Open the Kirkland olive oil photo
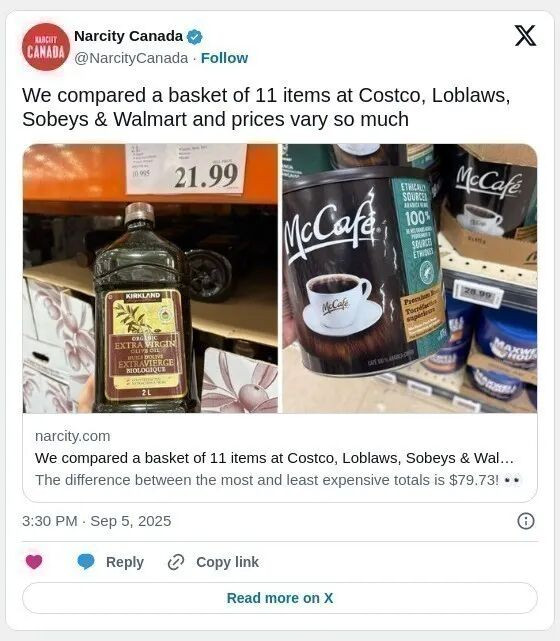 point(150,278)
